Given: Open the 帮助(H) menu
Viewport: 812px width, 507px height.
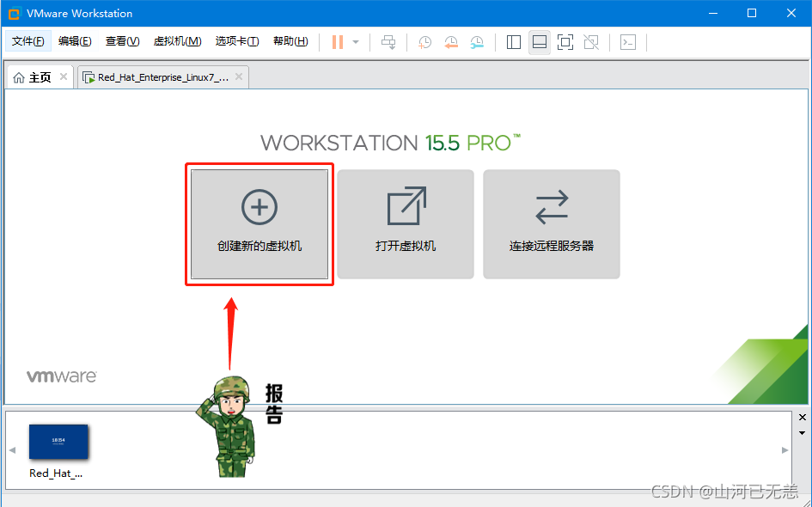Looking at the screenshot, I should pyautogui.click(x=290, y=41).
